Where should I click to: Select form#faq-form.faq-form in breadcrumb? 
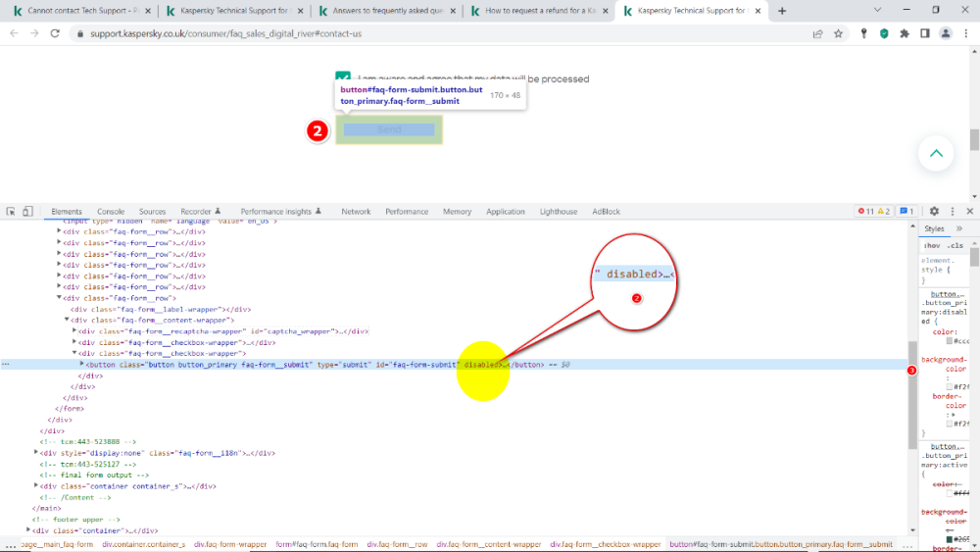[x=317, y=544]
